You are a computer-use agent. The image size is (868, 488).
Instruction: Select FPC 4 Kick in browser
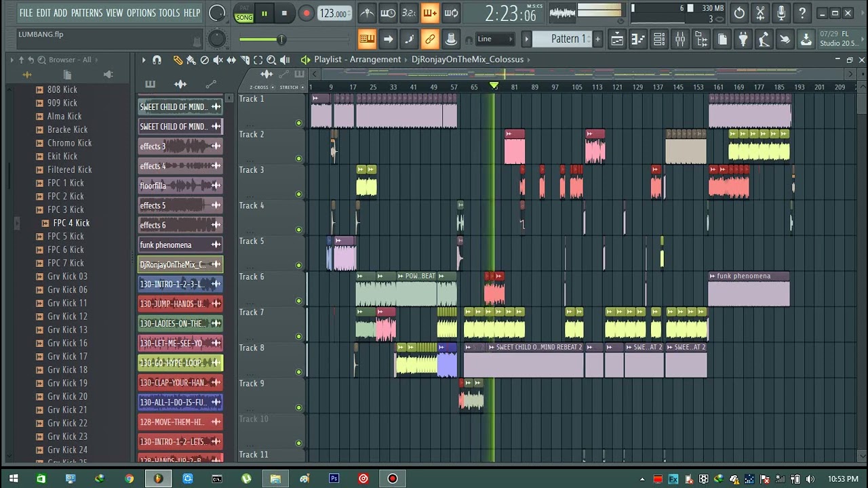[x=71, y=223]
